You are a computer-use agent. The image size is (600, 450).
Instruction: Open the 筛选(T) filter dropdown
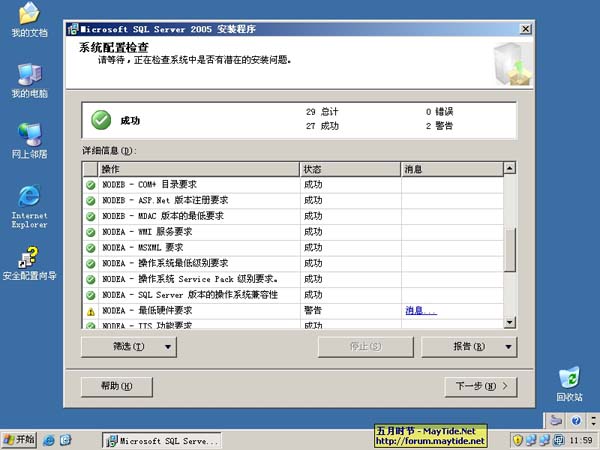click(128, 347)
